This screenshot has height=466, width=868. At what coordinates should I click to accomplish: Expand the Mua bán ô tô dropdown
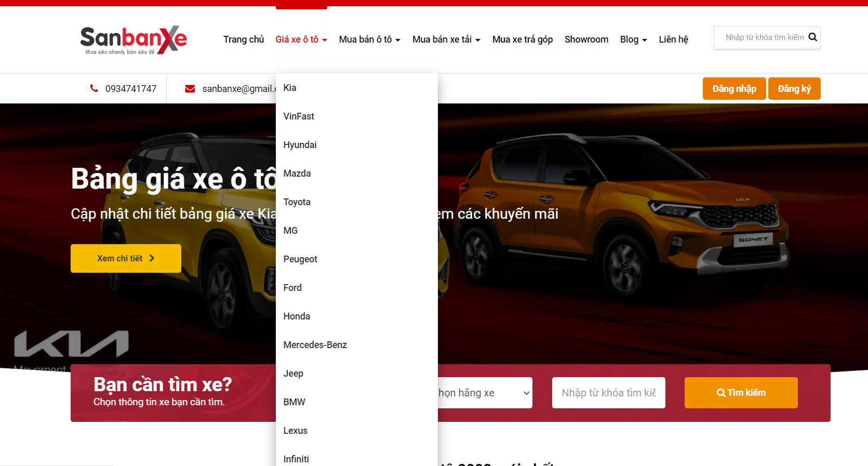(x=369, y=39)
